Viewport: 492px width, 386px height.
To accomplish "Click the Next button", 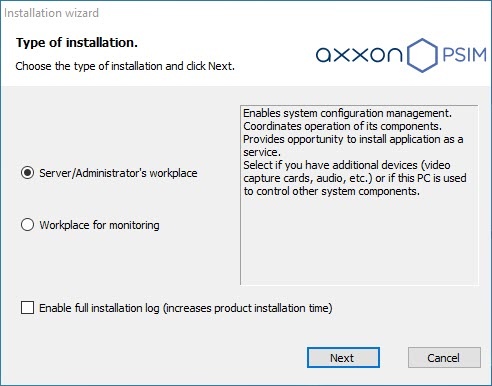I will [x=343, y=358].
